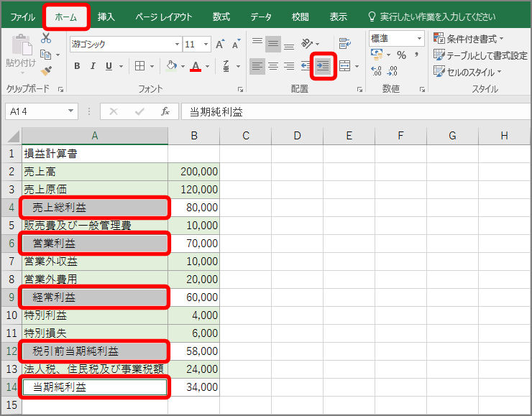Click the formula bar cancel X button
Screen dimensions: 532x416
[x=114, y=111]
